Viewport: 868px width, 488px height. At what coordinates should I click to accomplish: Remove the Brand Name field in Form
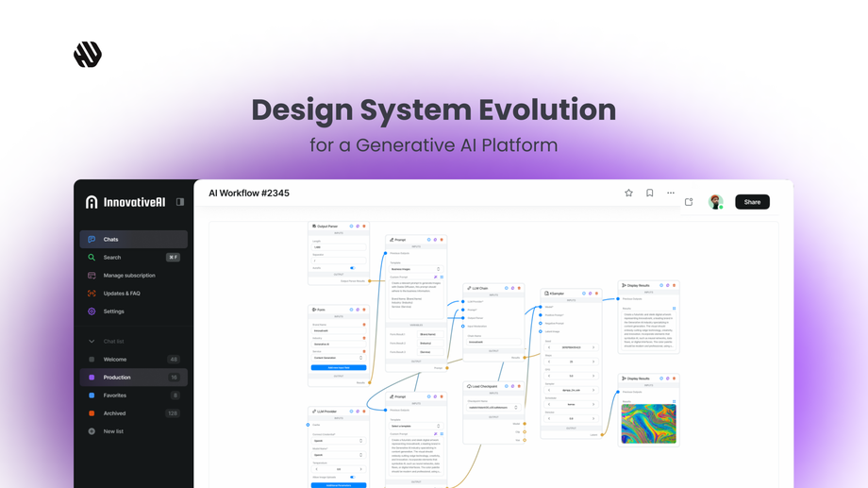tap(363, 325)
